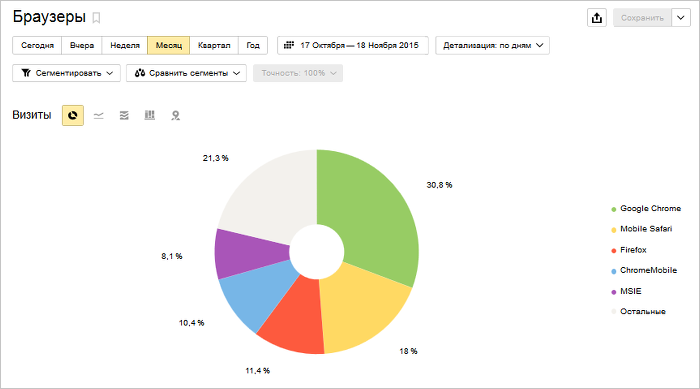Switch to the line chart icon
The width and height of the screenshot is (700, 389).
pyautogui.click(x=99, y=116)
